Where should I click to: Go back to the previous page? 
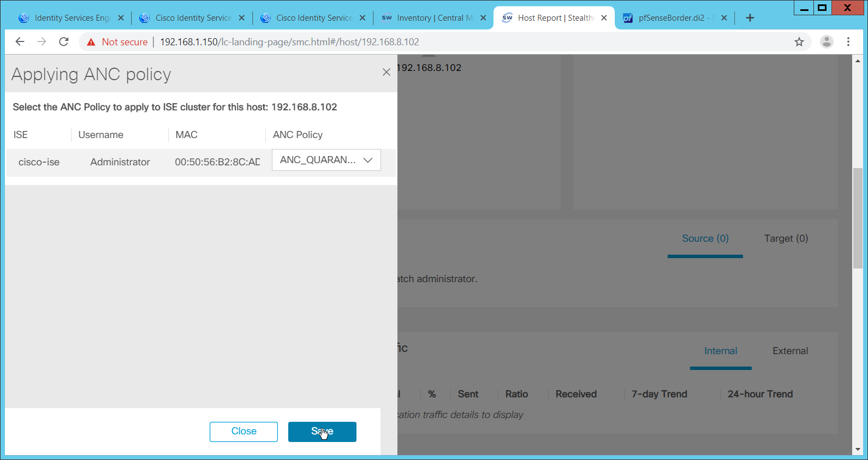tap(20, 42)
